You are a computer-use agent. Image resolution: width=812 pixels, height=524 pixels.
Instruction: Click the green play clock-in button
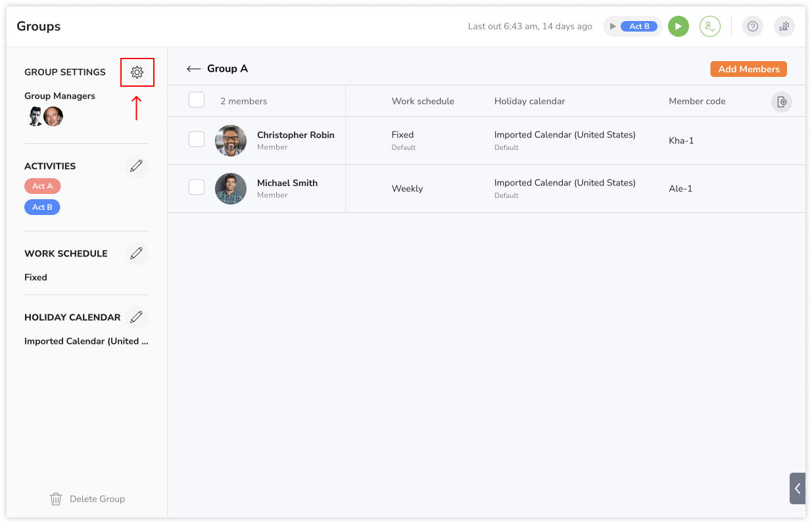(678, 26)
